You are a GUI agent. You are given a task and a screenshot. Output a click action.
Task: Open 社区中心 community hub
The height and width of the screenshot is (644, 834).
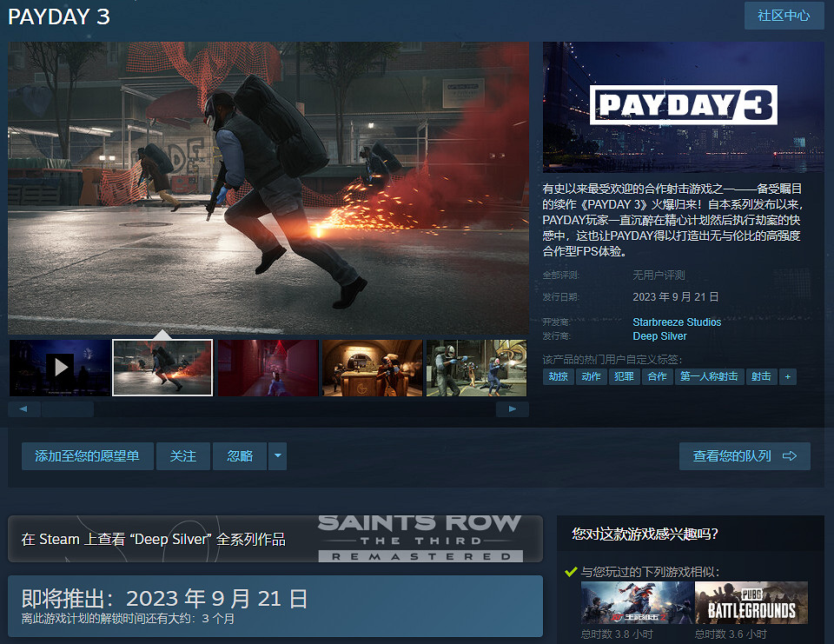pyautogui.click(x=784, y=16)
